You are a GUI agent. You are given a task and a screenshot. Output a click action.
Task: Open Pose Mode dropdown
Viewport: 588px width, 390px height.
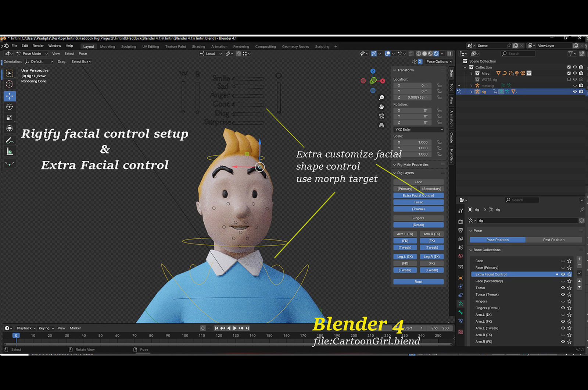[32, 54]
